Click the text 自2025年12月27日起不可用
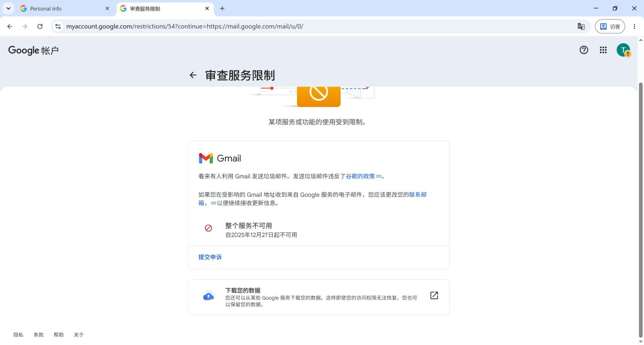Screen dimensions: 644x345 click(261, 235)
